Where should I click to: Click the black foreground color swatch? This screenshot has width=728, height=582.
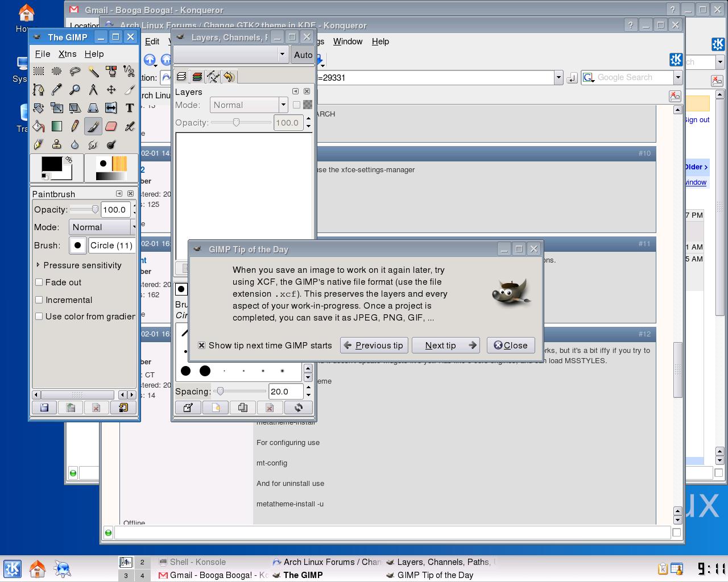[51, 164]
